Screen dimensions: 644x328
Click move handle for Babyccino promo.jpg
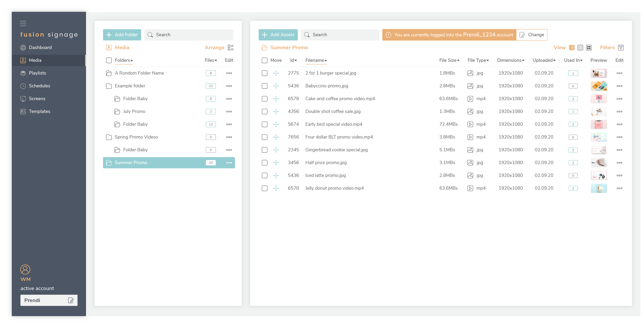click(x=276, y=86)
